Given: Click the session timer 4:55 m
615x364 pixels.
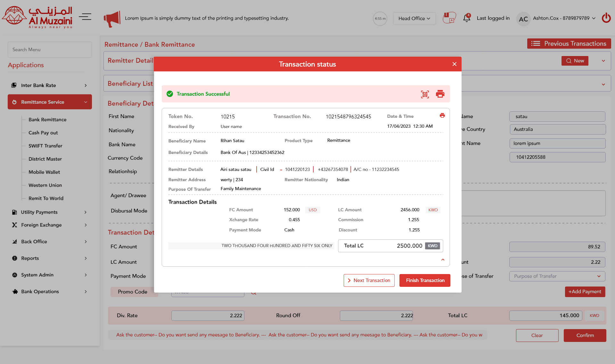Looking at the screenshot, I should coord(380,19).
